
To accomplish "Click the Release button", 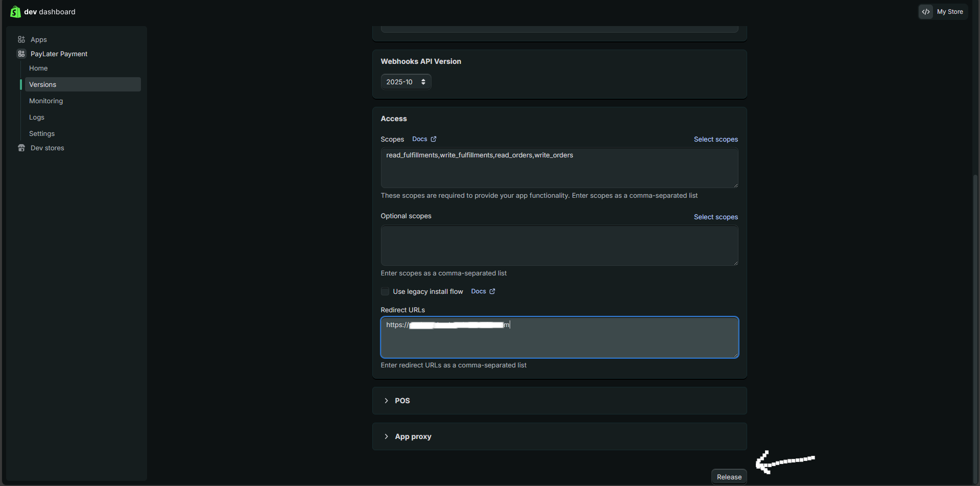I will tap(729, 477).
